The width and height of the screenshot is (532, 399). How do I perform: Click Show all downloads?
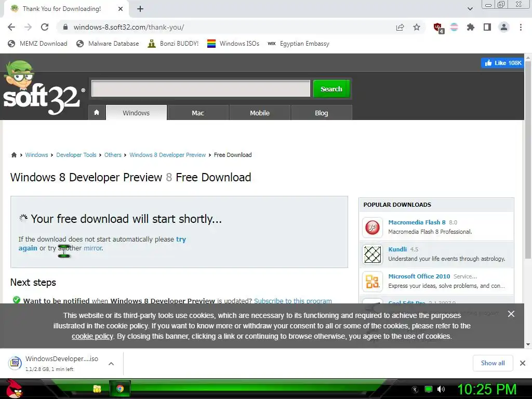pos(493,363)
